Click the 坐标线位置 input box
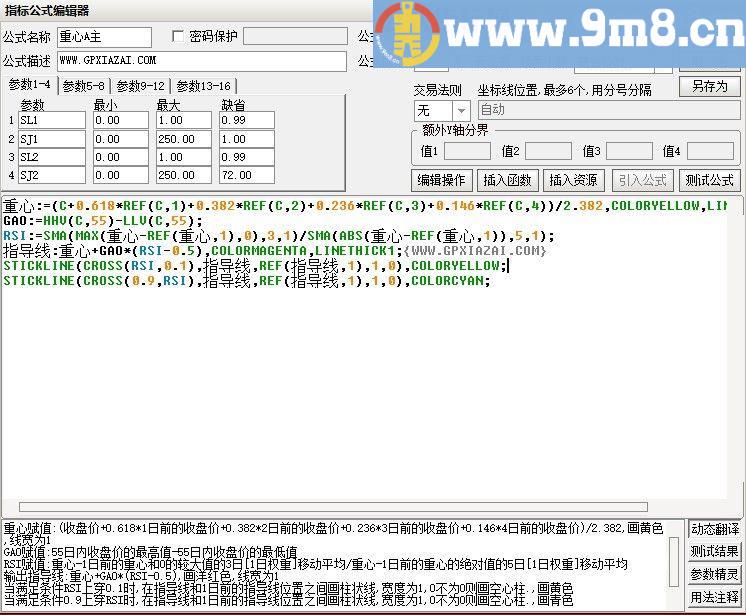 (606, 110)
